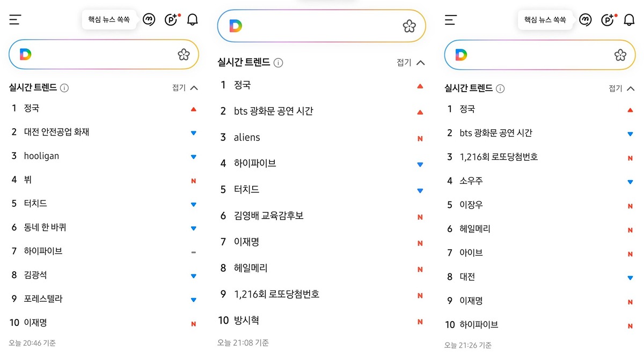This screenshot has height=357, width=644.
Task: Open the info icon beside 실시간 트렌드 in the 21:08 screen
Action: click(278, 63)
